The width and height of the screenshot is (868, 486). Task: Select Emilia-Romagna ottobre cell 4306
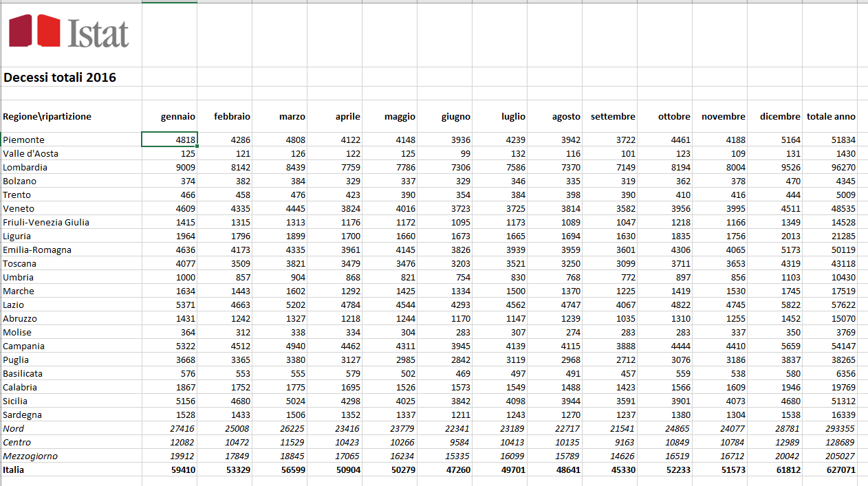click(664, 250)
